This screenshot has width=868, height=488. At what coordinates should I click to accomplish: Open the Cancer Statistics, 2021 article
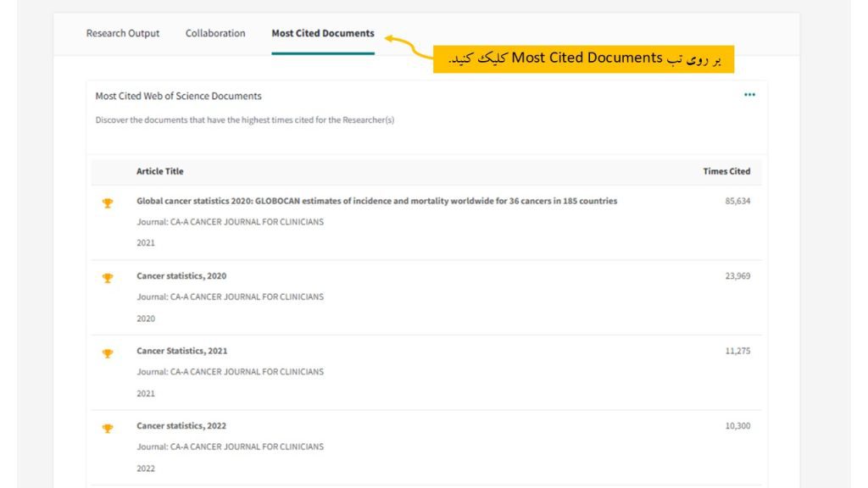click(181, 351)
